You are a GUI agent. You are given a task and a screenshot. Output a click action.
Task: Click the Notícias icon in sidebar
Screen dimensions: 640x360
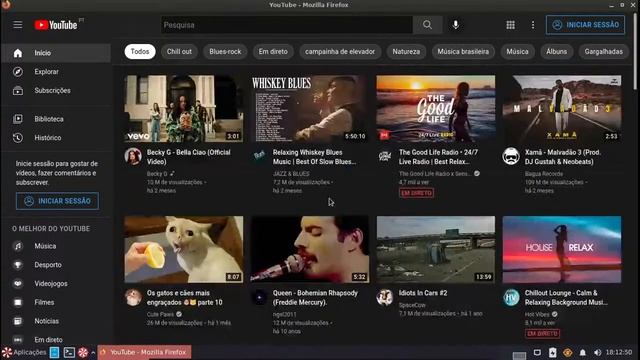tap(18, 321)
